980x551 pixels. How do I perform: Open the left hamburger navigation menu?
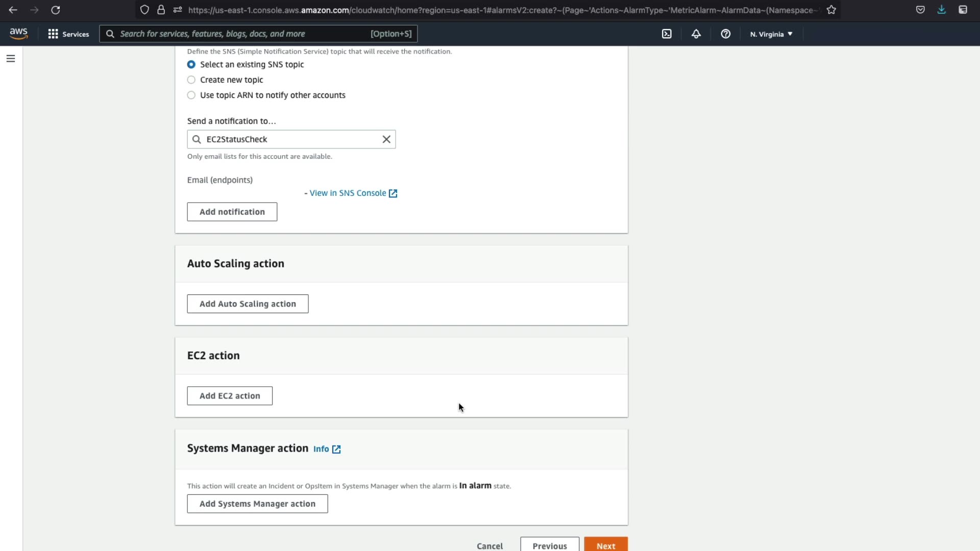pos(11,59)
